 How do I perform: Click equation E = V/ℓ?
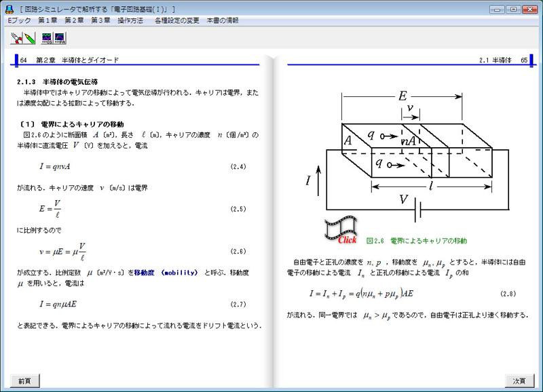pyautogui.click(x=50, y=209)
